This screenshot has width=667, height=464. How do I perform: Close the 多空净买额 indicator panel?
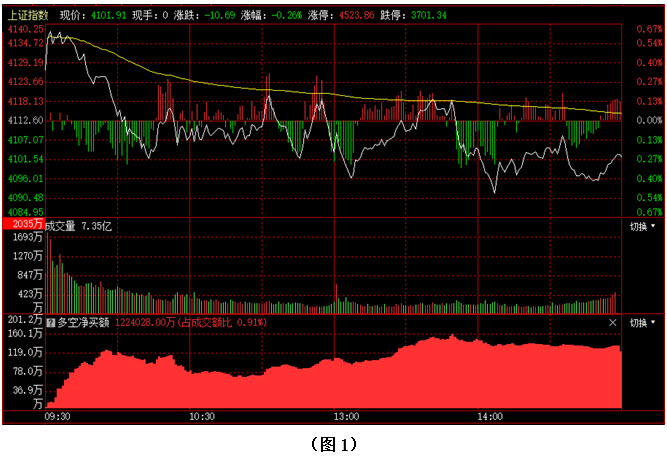pyautogui.click(x=613, y=323)
